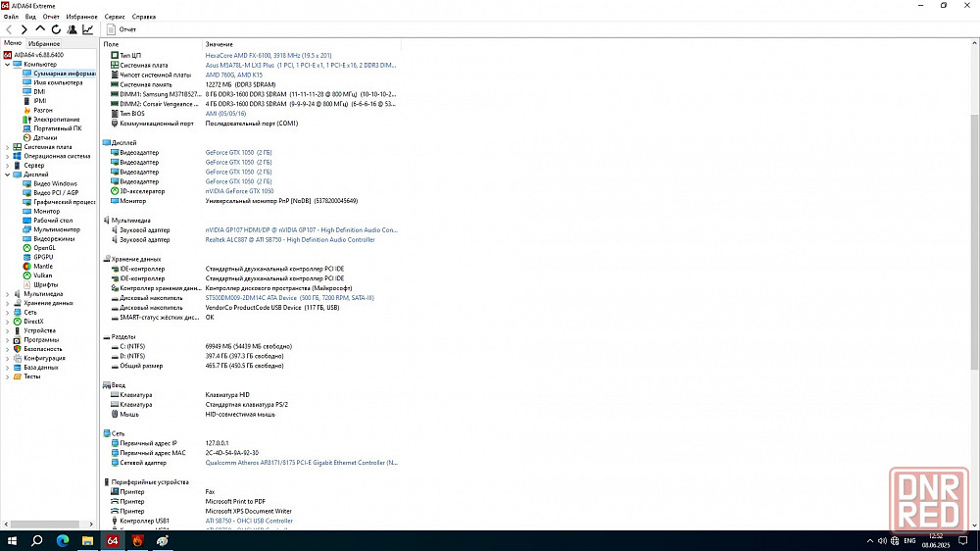The height and width of the screenshot is (551, 980).
Task: Open File Explorer from taskbar
Action: pos(87,541)
